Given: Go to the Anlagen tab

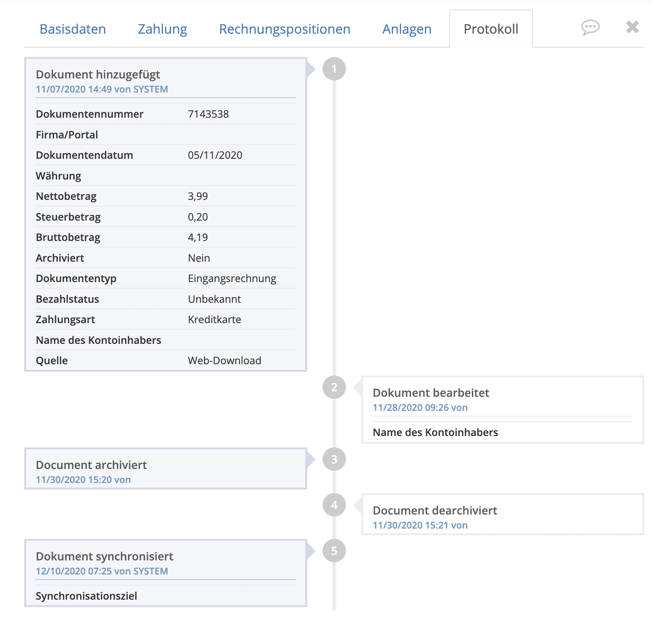Looking at the screenshot, I should pos(407,29).
